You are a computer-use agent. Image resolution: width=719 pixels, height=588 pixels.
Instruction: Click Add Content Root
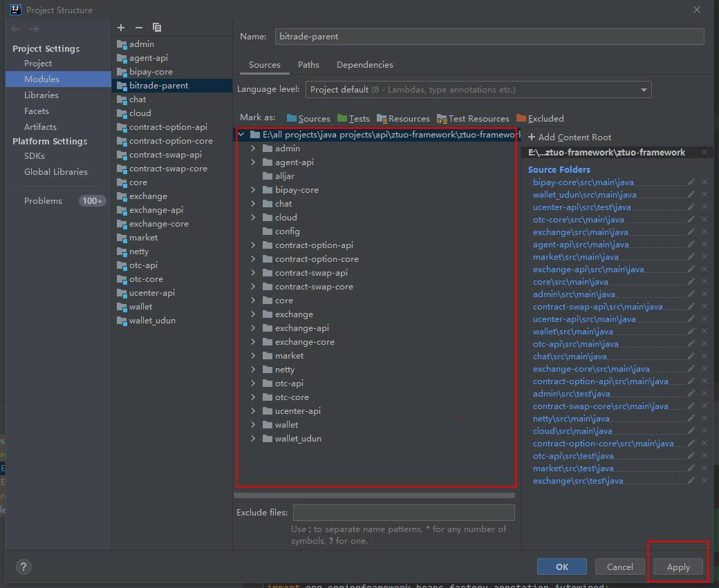[570, 137]
